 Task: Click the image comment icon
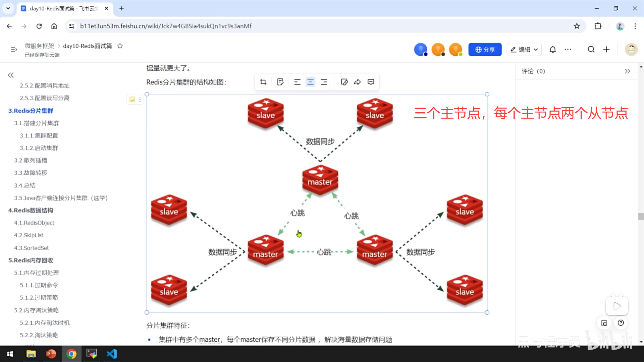(x=371, y=82)
